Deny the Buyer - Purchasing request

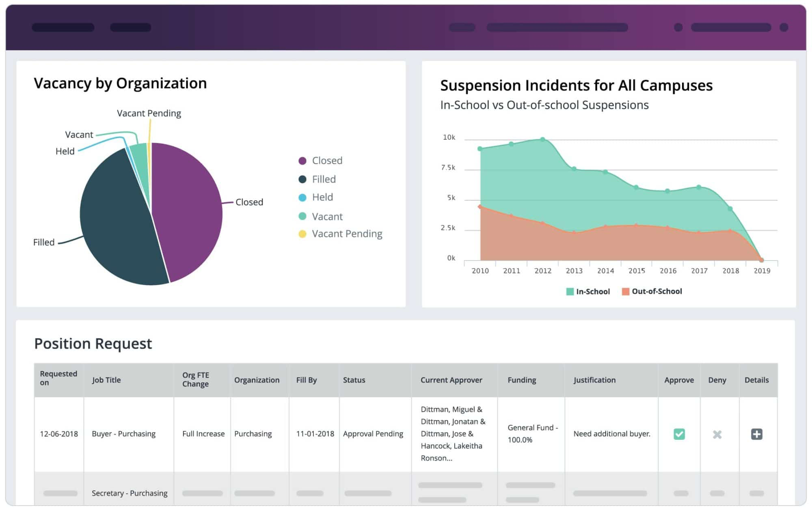717,434
